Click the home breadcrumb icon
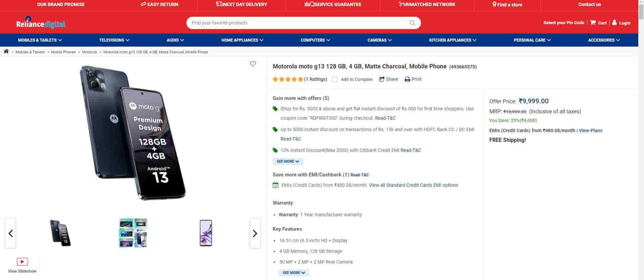 pyautogui.click(x=6, y=51)
